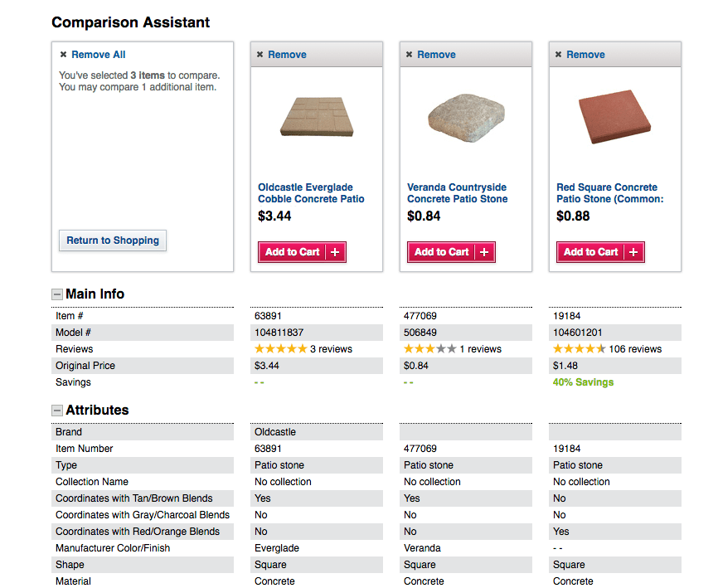Click the Return to Shopping button
Viewport: 718px width, 588px height.
(x=113, y=241)
